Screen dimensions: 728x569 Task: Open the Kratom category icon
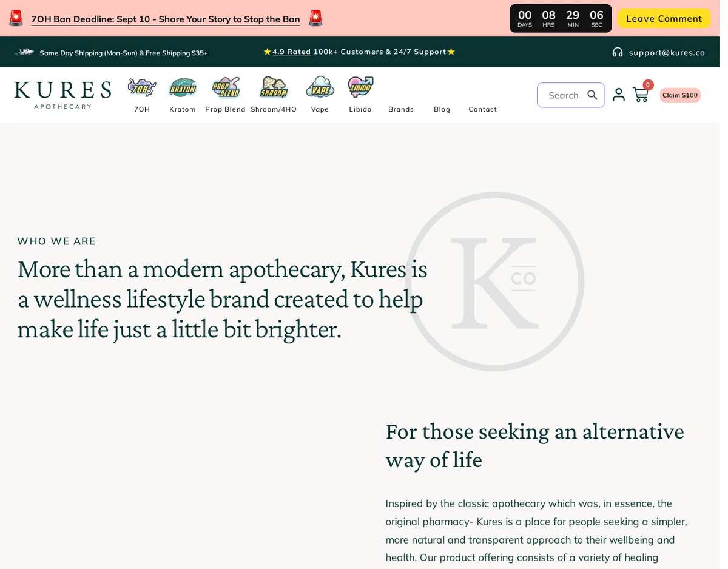[183, 88]
